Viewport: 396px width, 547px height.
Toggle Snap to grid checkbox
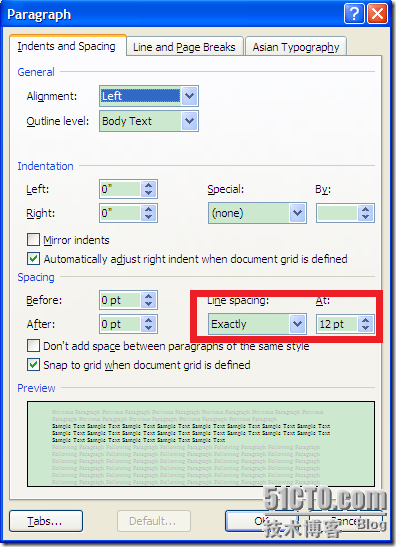33,365
